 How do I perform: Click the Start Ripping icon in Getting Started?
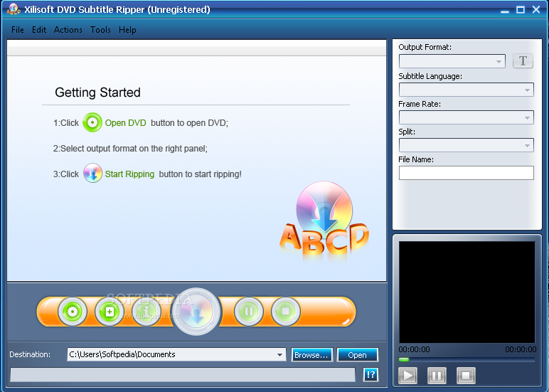pyautogui.click(x=92, y=173)
